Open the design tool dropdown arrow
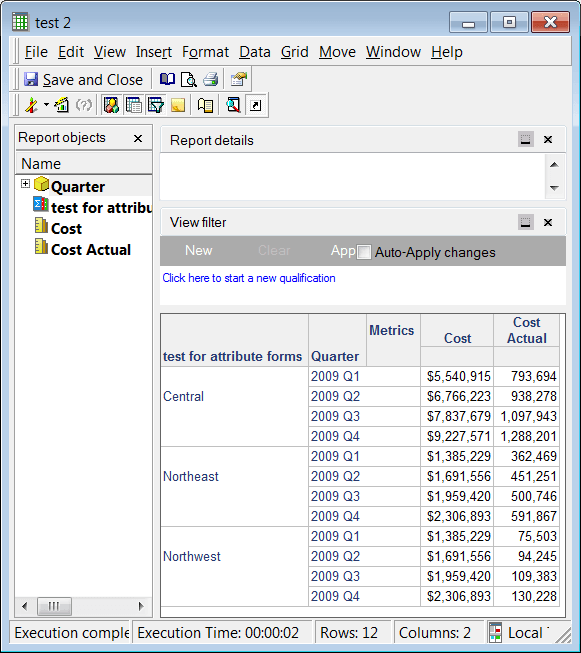Viewport: 581px width, 653px height. [46, 105]
